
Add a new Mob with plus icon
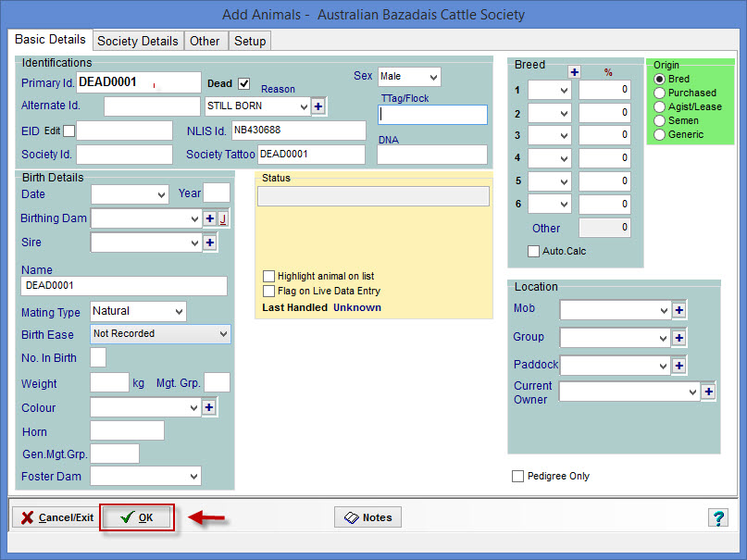pyautogui.click(x=679, y=310)
